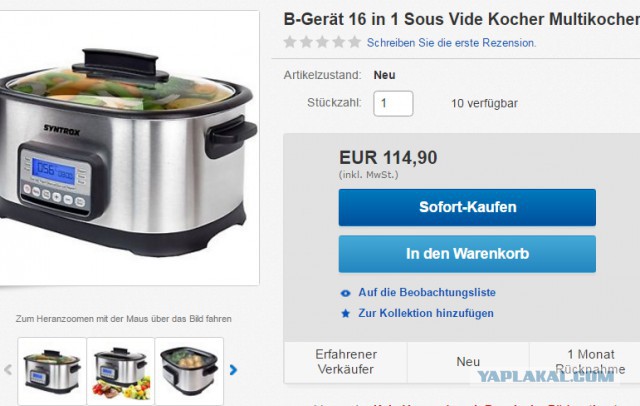The height and width of the screenshot is (406, 640).
Task: Click the Erfahrener Verkäufer info cell
Action: click(x=346, y=362)
